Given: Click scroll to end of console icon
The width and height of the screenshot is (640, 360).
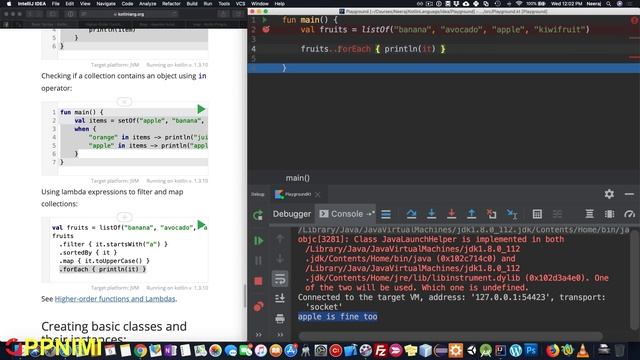Looking at the screenshot, I should (x=280, y=299).
